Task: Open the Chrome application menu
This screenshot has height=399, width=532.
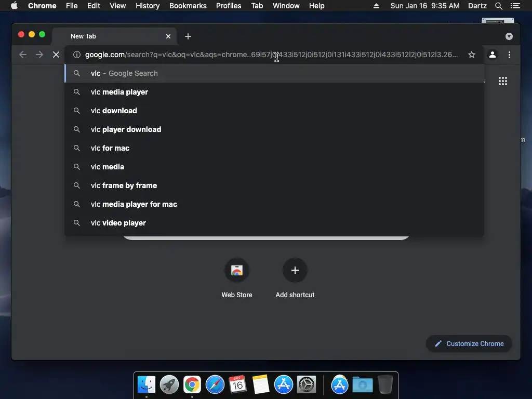Action: [x=42, y=6]
